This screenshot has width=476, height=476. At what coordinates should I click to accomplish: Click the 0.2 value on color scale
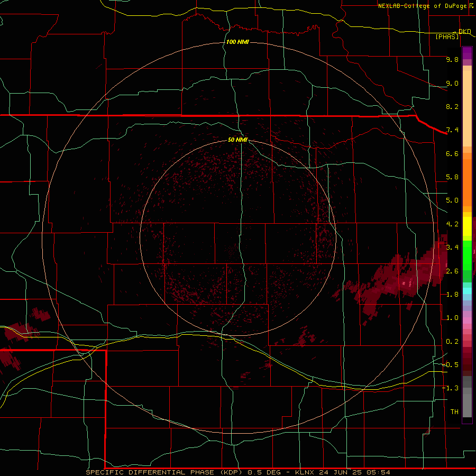[452, 342]
